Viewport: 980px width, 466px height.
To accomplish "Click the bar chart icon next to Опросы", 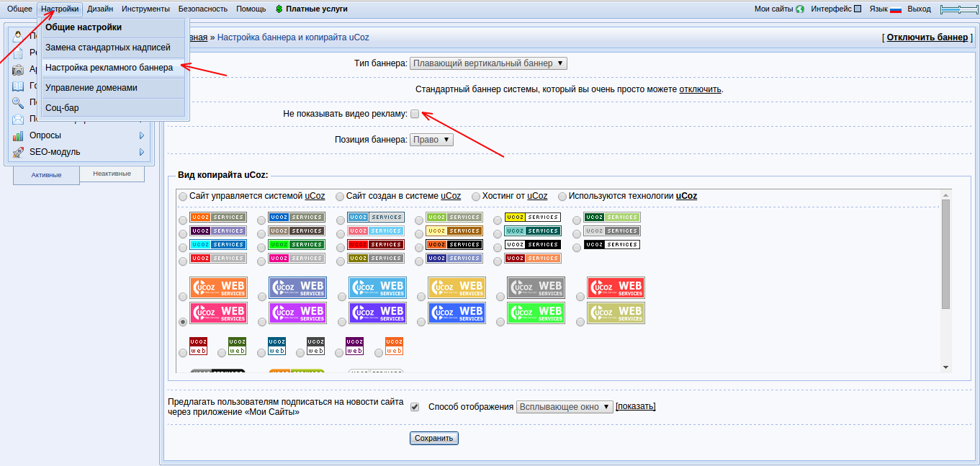I will (18, 135).
